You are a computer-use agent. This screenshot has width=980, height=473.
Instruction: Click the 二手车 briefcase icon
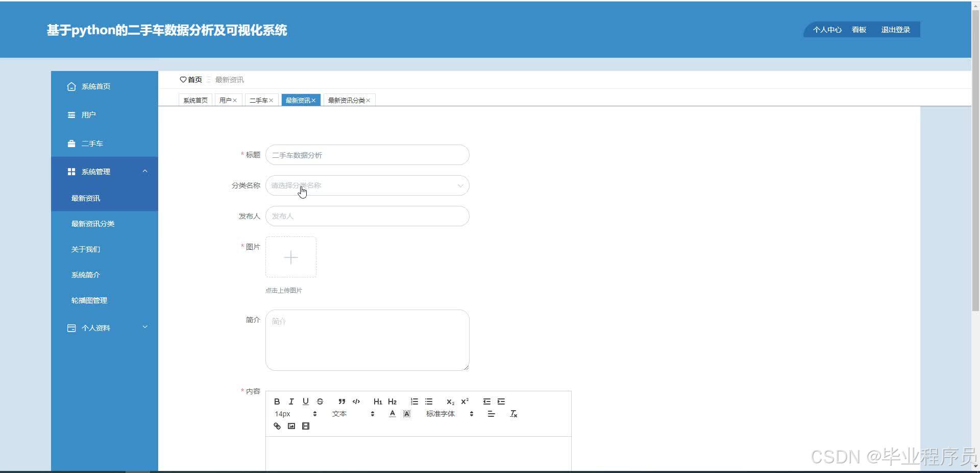71,144
